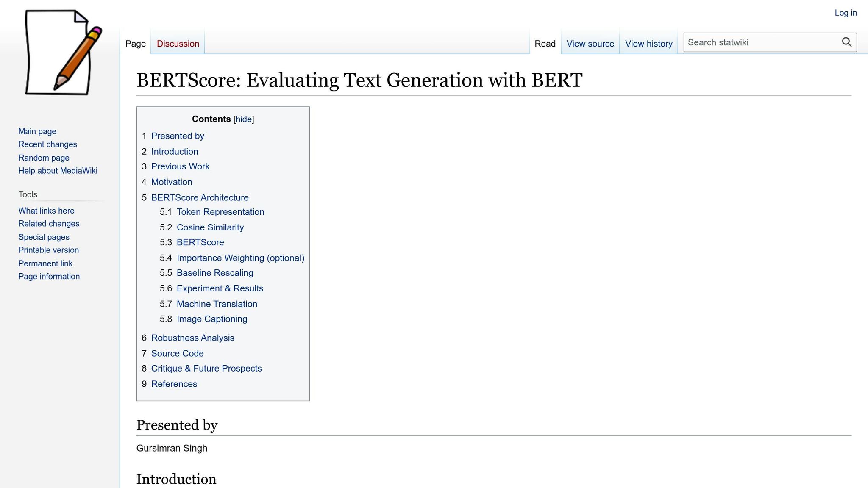Open Page information
868x488 pixels.
pyautogui.click(x=49, y=276)
